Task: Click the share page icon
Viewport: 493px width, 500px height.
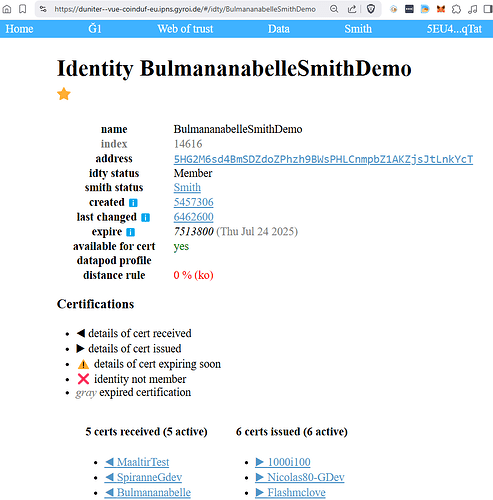Action: 352,9
